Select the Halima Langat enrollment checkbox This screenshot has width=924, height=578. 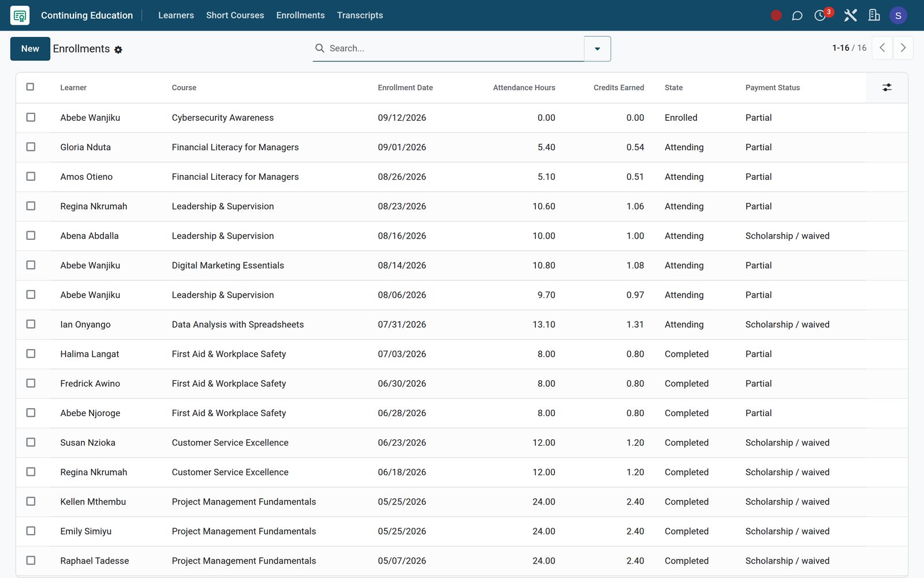[31, 354]
